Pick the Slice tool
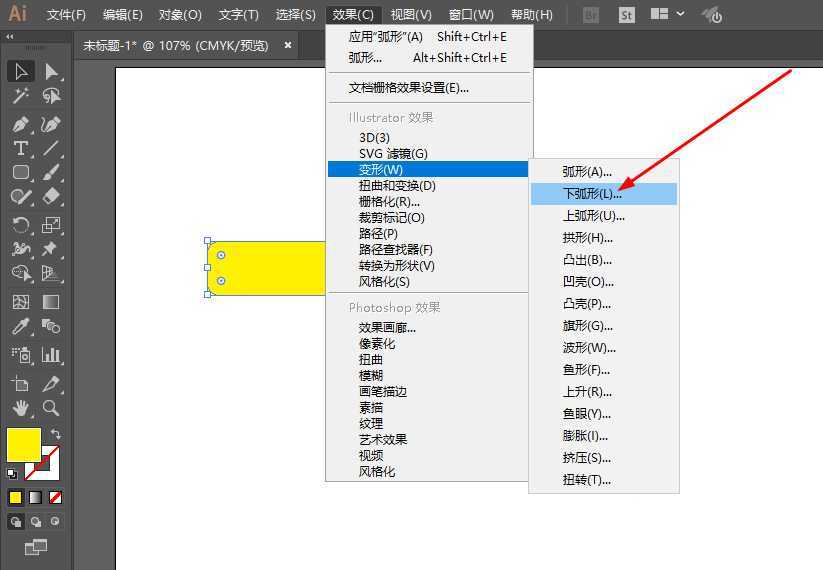 [51, 384]
